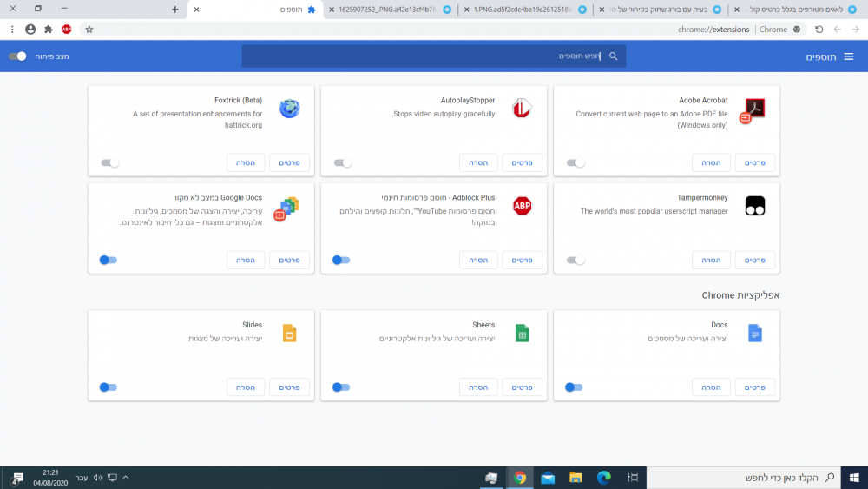Close the 1.PNG.ad5f2cdc tab

467,10
